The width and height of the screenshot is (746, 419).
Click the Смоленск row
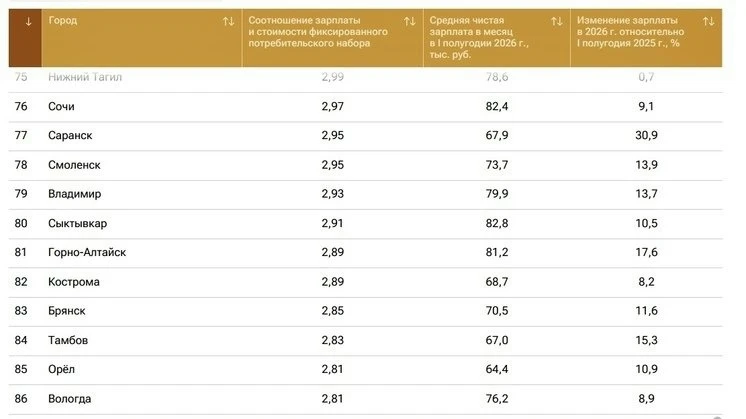point(365,165)
